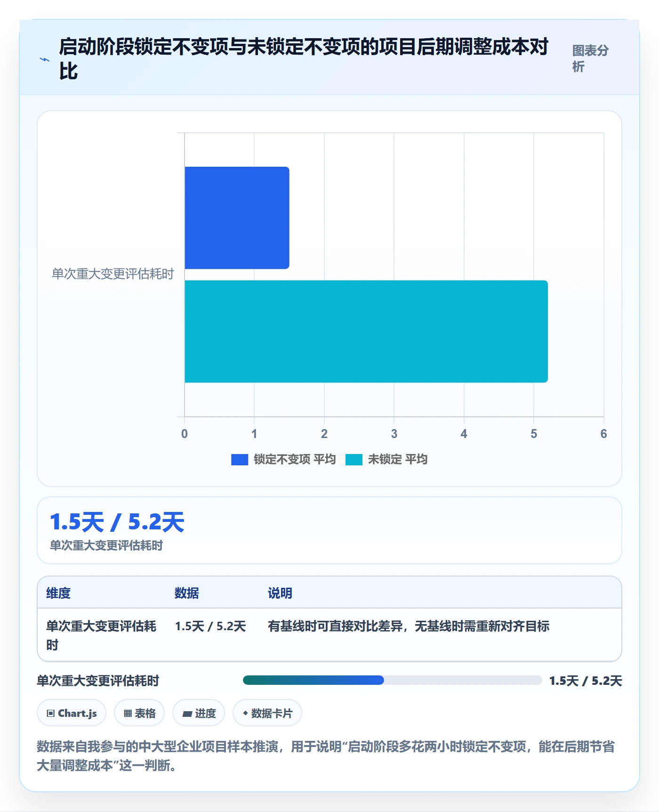Image resolution: width=659 pixels, height=812 pixels.
Task: Click the cyan 未锁定 bar in chart
Action: tap(366, 332)
